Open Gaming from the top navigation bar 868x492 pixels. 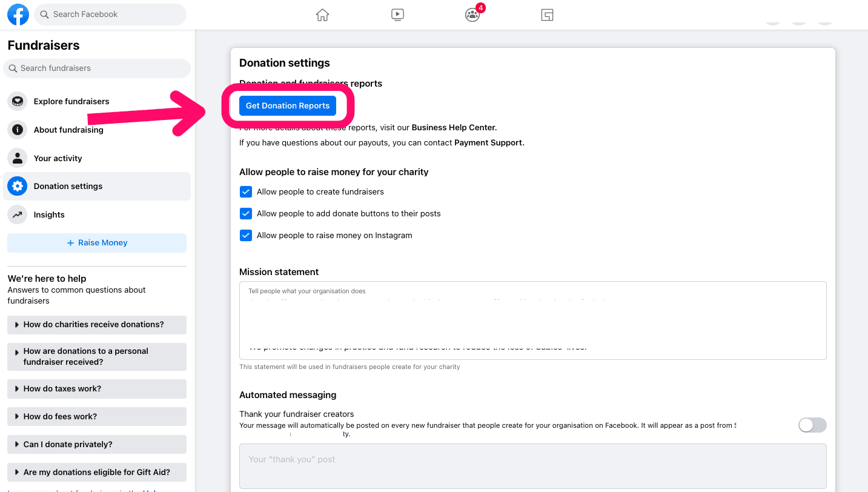tap(546, 14)
